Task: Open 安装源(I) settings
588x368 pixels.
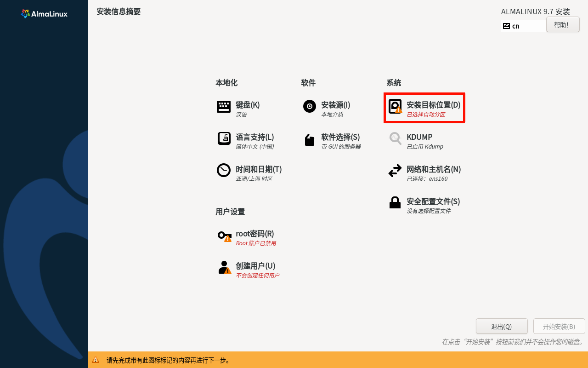Action: pos(336,105)
